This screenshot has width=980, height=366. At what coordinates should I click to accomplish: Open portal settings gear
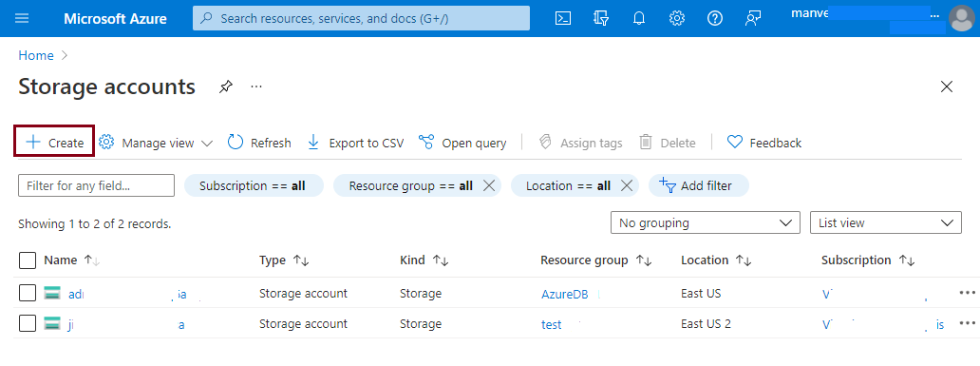click(x=677, y=18)
